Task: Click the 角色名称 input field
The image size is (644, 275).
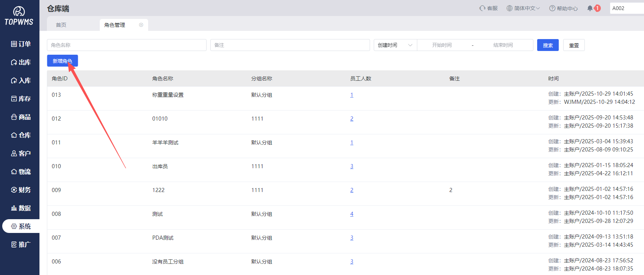Action: [127, 45]
